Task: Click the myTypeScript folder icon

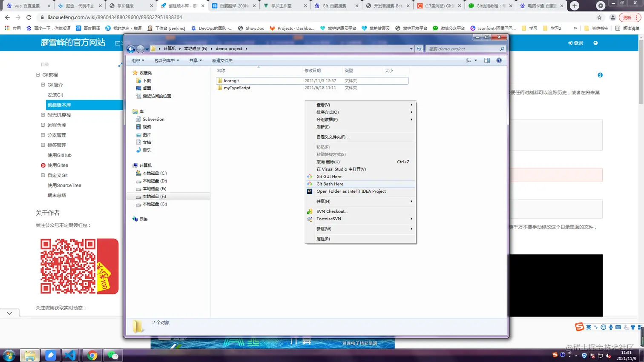Action: click(220, 88)
